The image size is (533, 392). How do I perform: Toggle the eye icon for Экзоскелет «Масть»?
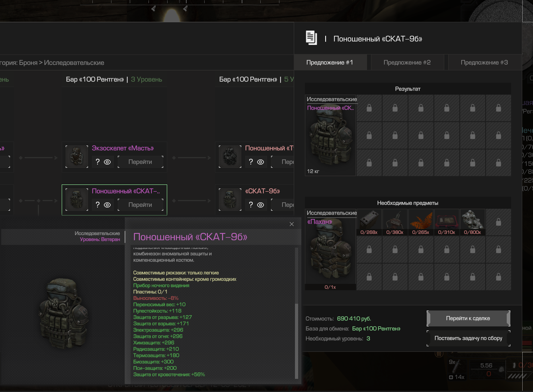click(107, 162)
